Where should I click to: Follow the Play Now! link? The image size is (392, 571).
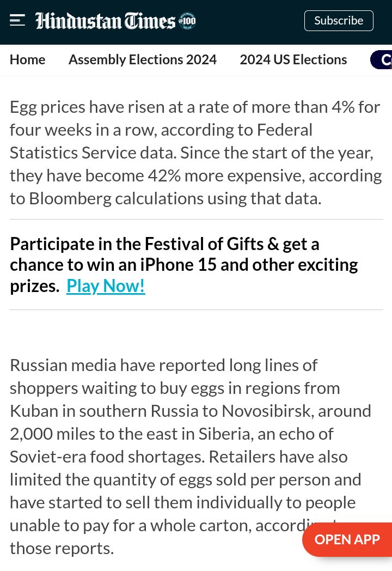click(106, 286)
